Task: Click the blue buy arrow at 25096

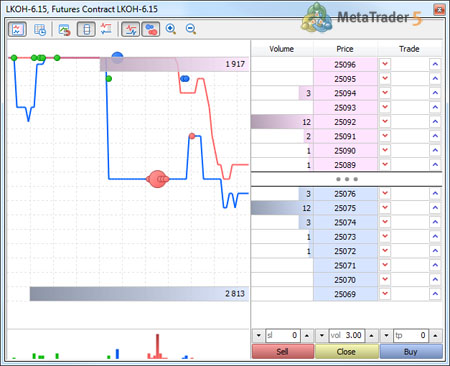Action: click(x=435, y=64)
